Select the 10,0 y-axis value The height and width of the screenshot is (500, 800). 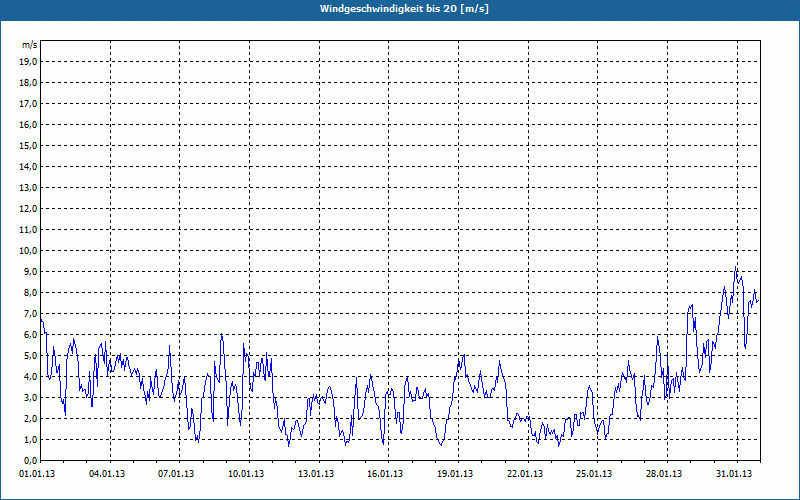coord(28,251)
